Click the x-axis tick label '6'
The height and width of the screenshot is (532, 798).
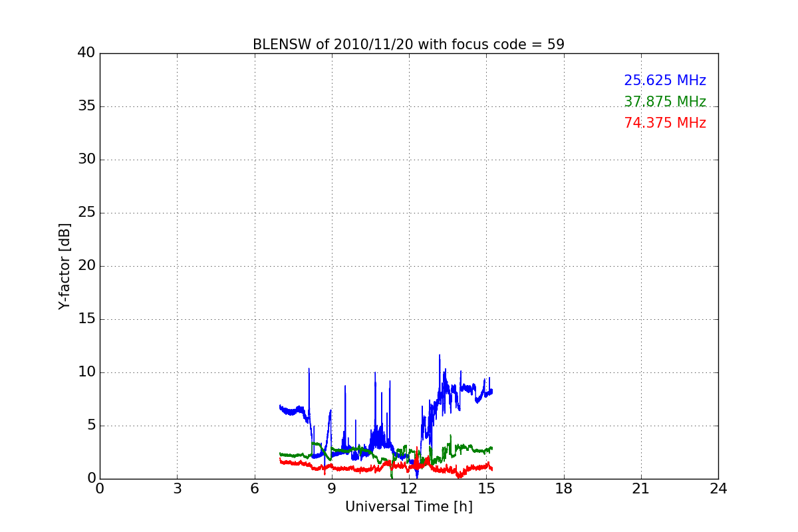(254, 489)
